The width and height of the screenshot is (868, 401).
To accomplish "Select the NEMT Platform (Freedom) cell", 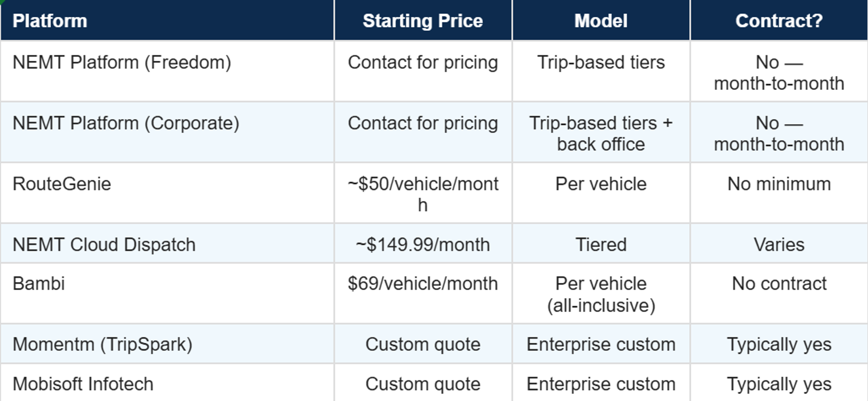I will (122, 63).
